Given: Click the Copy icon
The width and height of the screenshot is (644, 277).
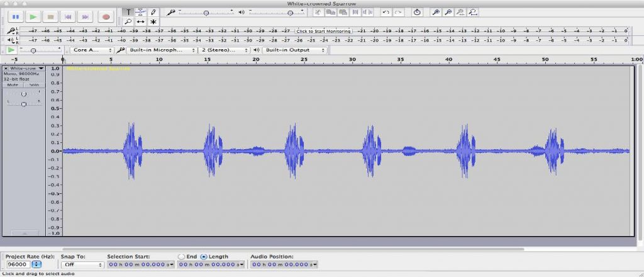Looking at the screenshot, I should (330, 13).
